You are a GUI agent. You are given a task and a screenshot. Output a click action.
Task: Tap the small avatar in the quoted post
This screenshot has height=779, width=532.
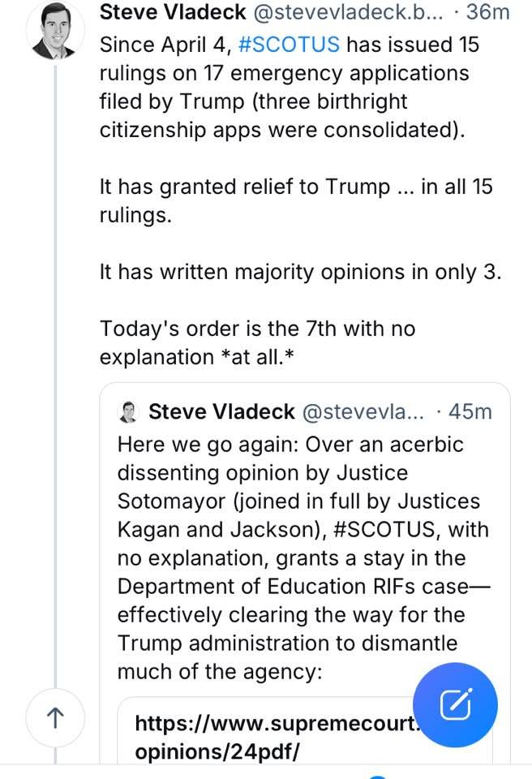point(127,411)
